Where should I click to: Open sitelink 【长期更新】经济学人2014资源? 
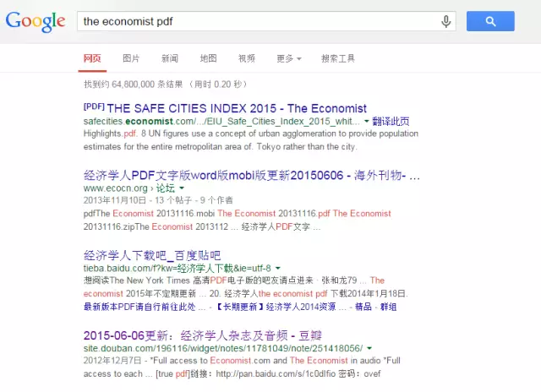281,307
